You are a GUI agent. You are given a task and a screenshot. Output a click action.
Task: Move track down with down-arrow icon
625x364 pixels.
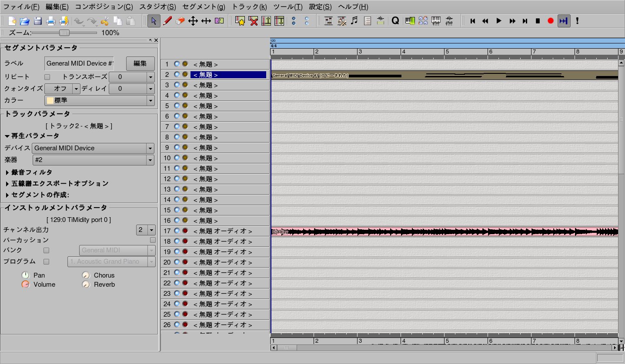pyautogui.click(x=279, y=20)
